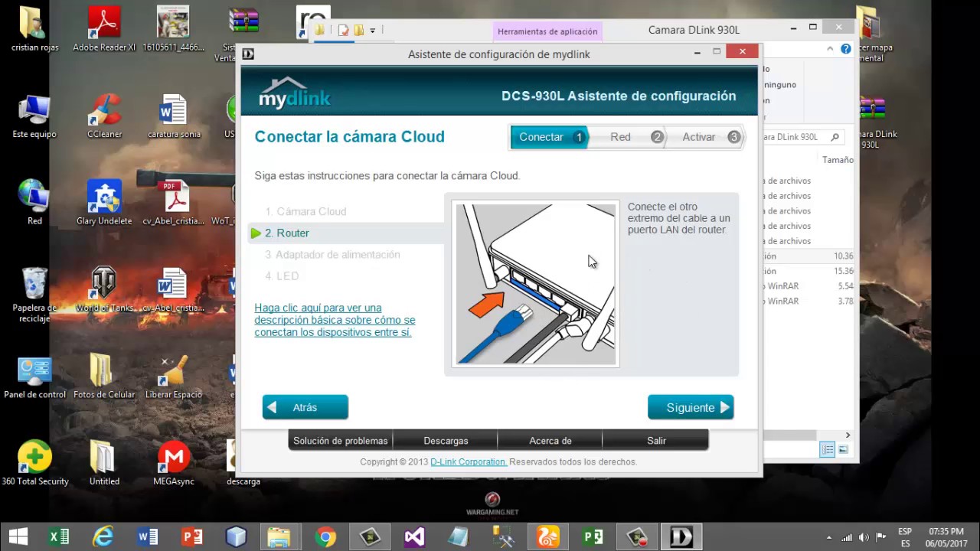Open 360 Total Security desktop icon
This screenshot has width=980, height=551.
(x=34, y=463)
